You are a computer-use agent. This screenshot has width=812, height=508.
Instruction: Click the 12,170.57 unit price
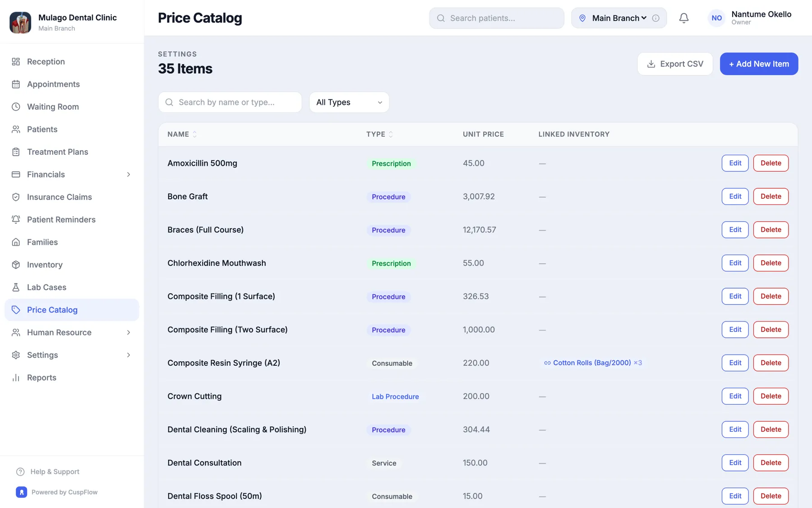click(x=479, y=230)
